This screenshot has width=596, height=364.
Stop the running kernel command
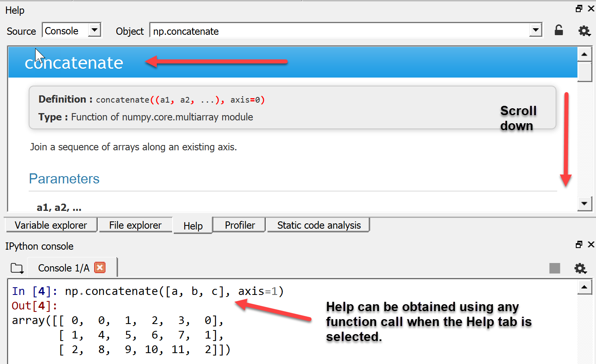tap(555, 268)
